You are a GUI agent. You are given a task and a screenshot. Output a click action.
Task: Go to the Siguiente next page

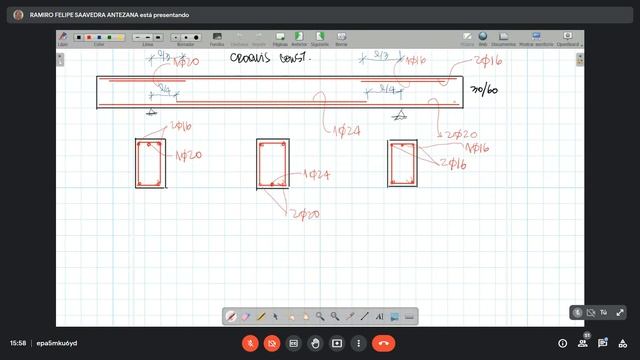point(320,39)
